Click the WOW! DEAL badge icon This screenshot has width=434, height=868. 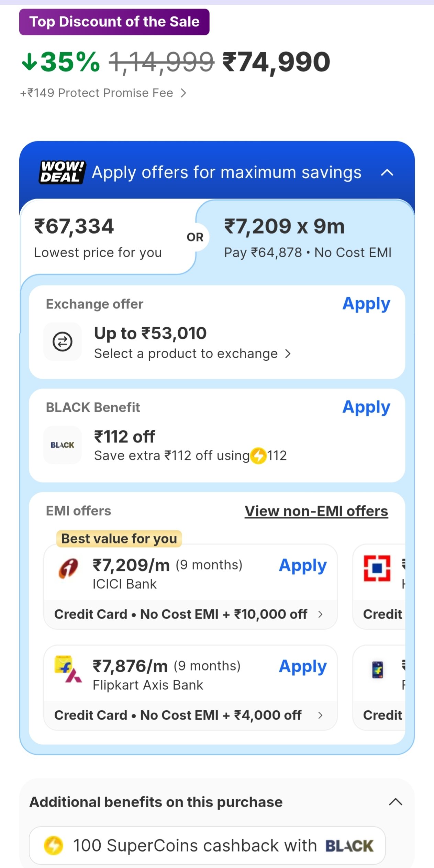coord(62,172)
